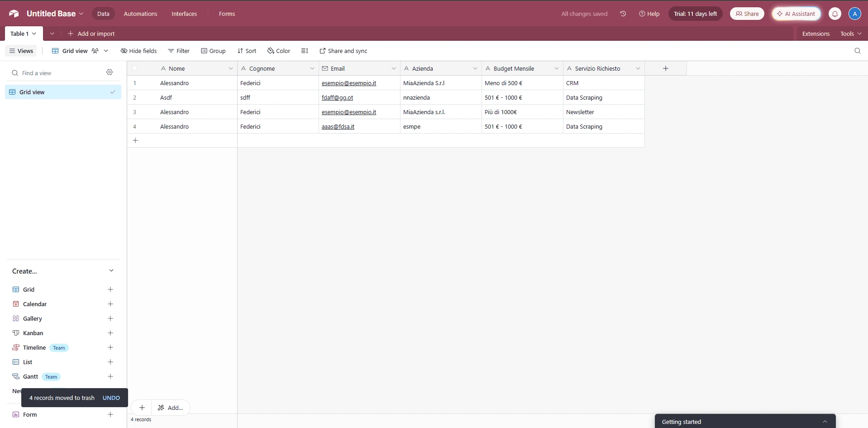Expand Untitled Base name dropdown
The width and height of the screenshot is (868, 428).
[81, 14]
